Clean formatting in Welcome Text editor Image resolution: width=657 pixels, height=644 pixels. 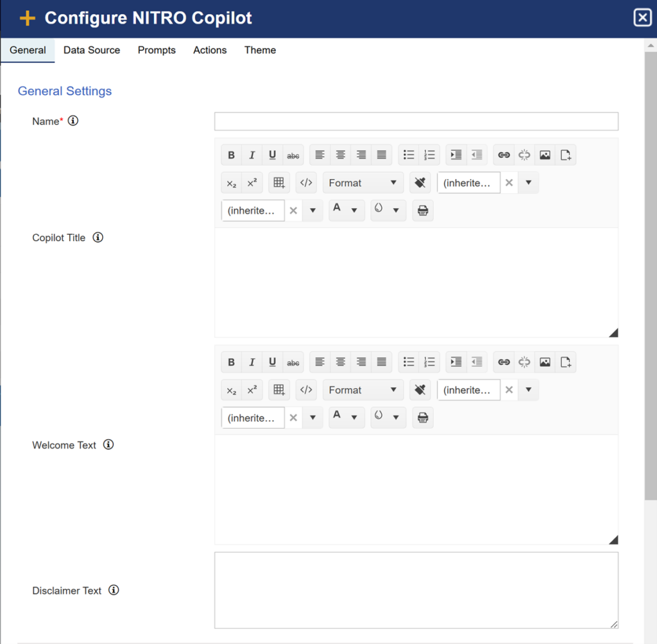tap(420, 389)
